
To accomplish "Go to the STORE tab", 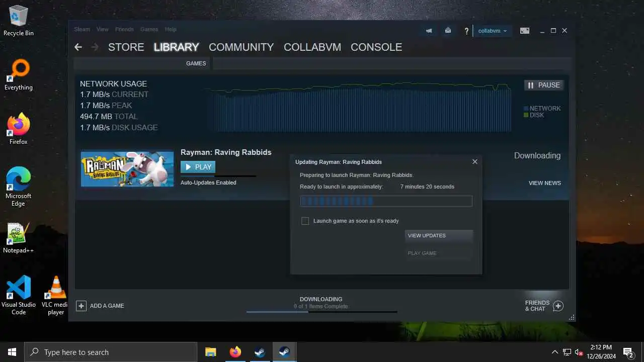I will [x=126, y=47].
